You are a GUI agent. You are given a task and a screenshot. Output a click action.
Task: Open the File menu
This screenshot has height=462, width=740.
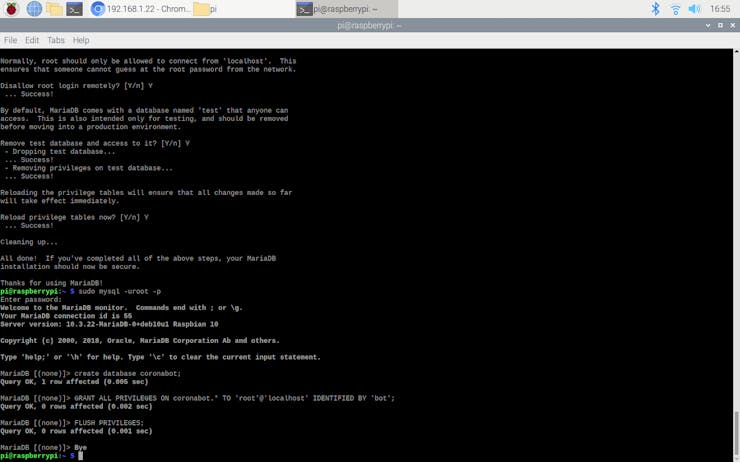click(10, 40)
